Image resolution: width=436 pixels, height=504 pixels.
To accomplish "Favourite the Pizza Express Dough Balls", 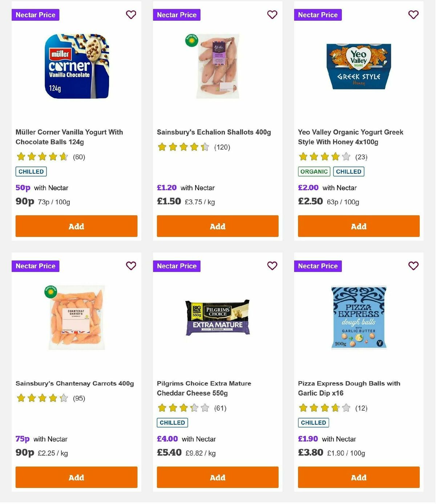I will (x=413, y=266).
